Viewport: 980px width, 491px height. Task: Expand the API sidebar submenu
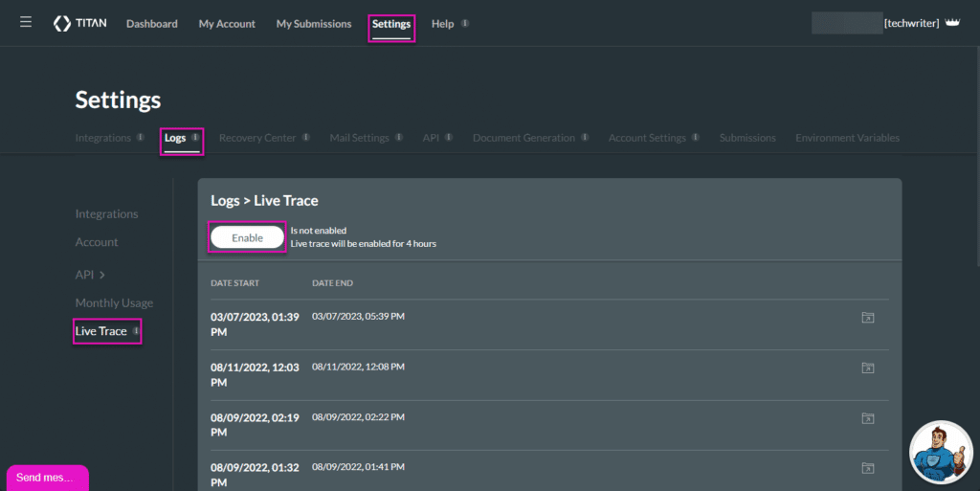[x=90, y=275]
